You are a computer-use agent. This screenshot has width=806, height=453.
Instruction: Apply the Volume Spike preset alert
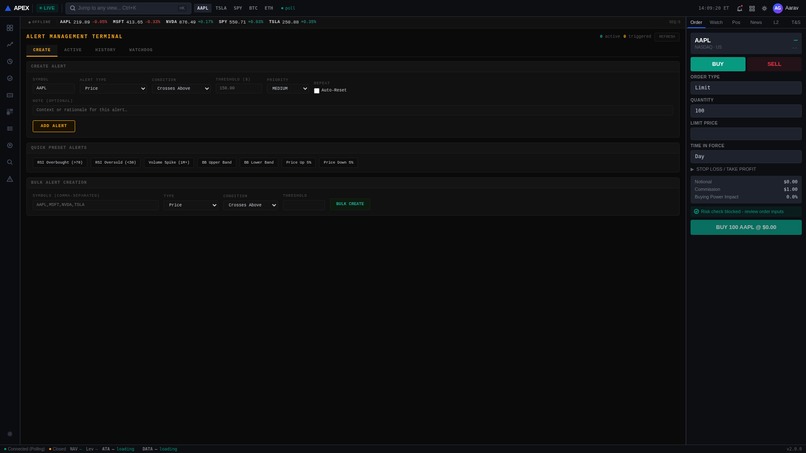pos(169,162)
